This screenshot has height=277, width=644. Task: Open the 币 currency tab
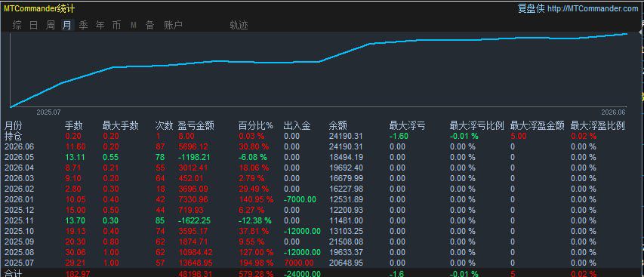coord(116,26)
